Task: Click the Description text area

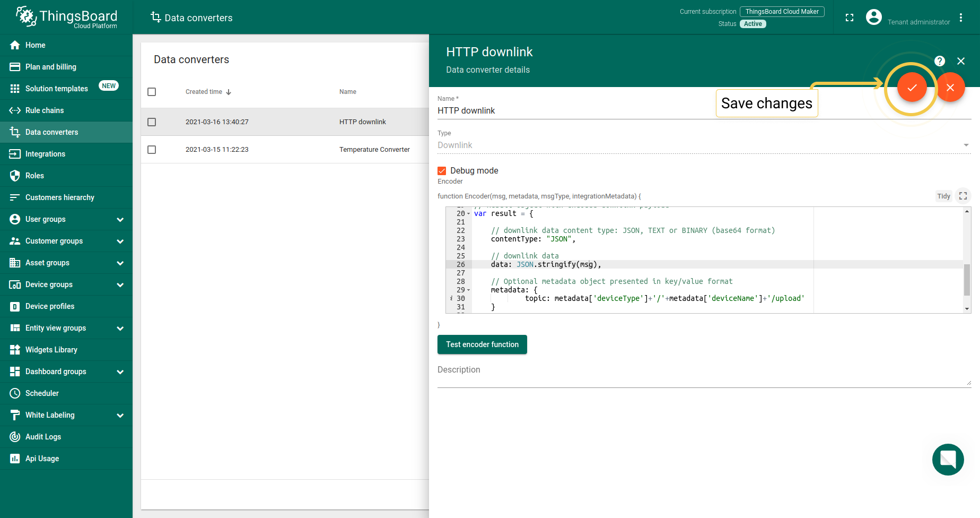Action: (x=704, y=374)
